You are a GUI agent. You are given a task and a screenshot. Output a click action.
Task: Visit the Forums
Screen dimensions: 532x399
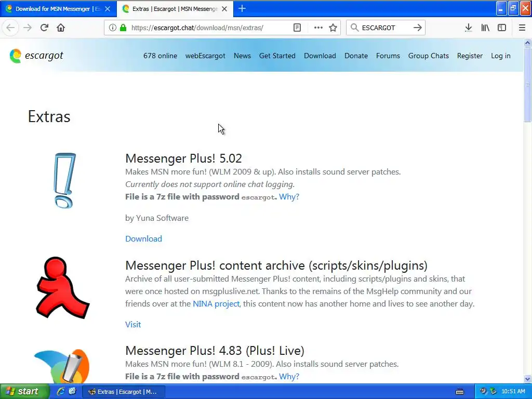tap(388, 56)
